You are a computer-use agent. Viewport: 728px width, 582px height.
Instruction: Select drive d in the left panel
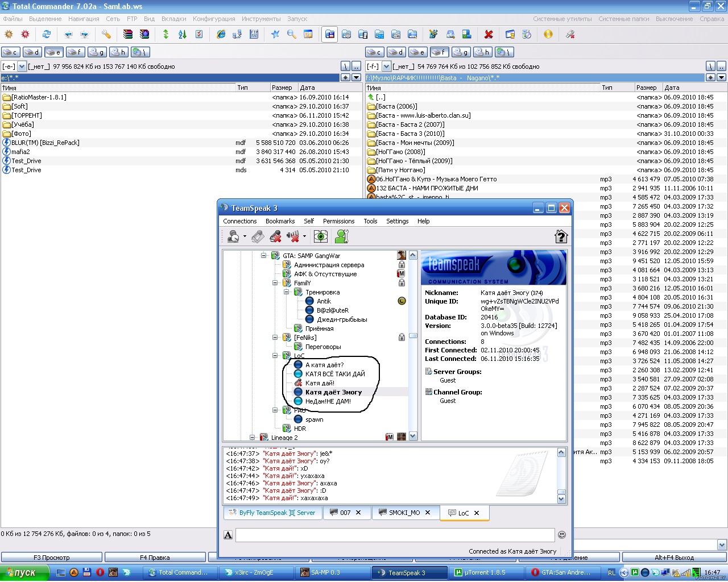[32, 52]
